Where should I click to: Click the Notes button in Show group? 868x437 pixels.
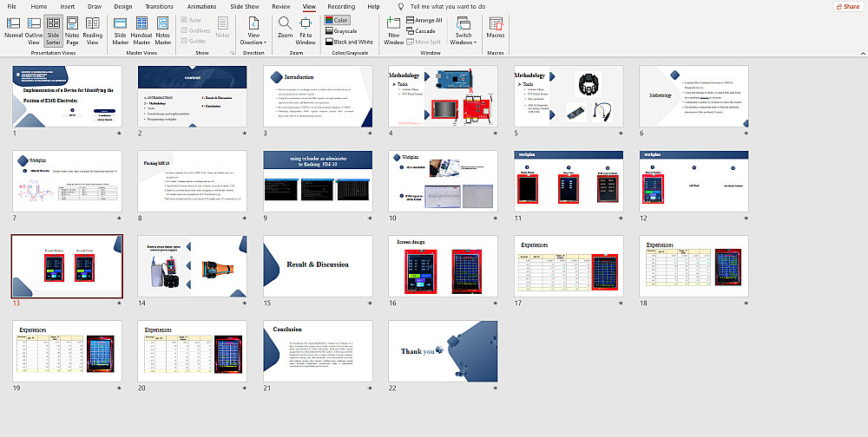[x=222, y=27]
